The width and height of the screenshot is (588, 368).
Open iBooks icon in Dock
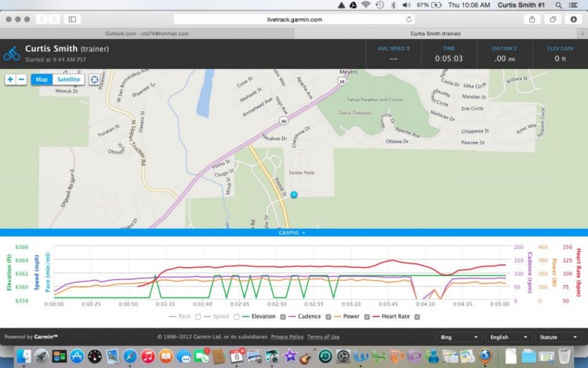[166, 356]
